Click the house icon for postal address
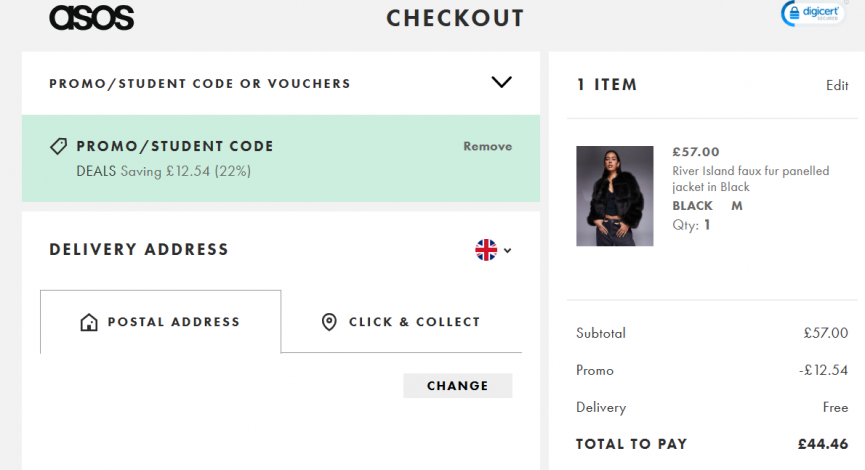 [x=89, y=322]
